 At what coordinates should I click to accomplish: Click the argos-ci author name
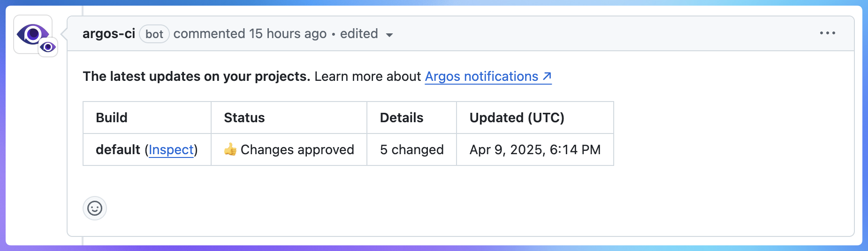tap(109, 34)
